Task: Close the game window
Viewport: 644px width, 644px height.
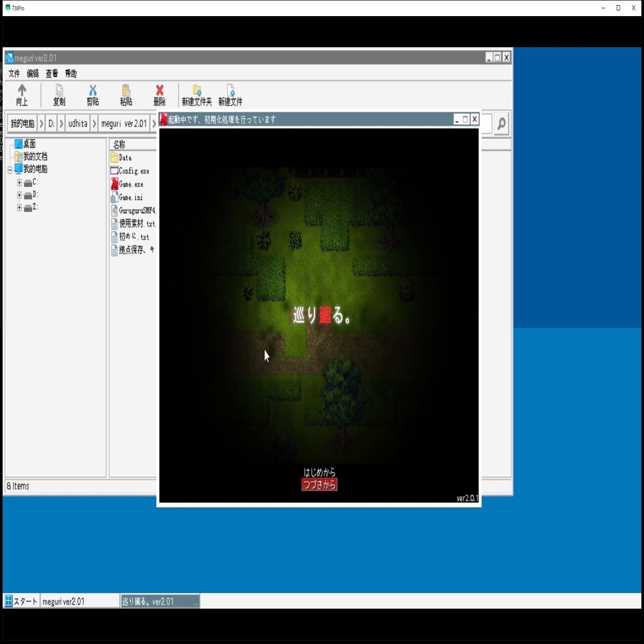Action: [x=475, y=120]
